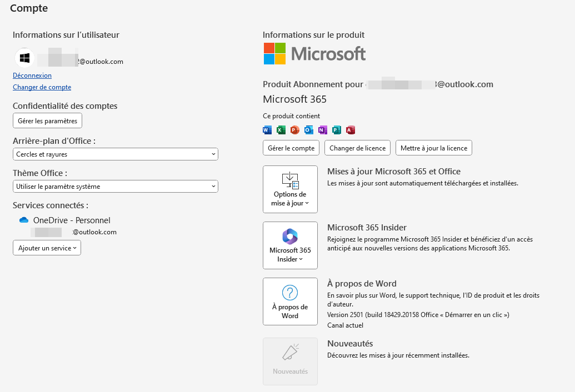This screenshot has width=575, height=392.
Task: Click the Gérer le compte button
Action: 291,148
